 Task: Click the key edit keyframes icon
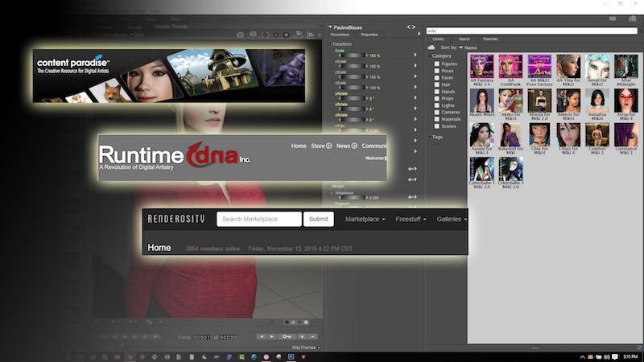pyautogui.click(x=287, y=336)
